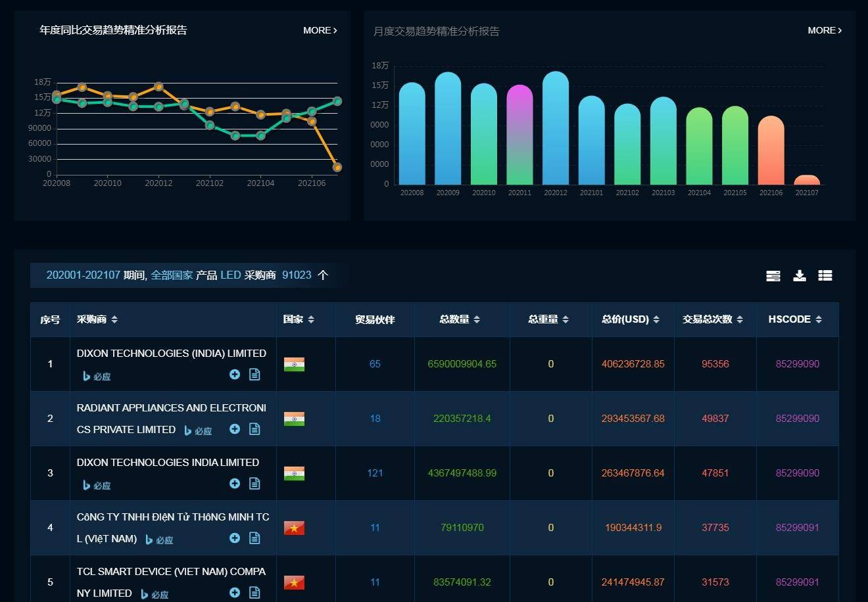Click HSCODE 85299091 in row 4
Viewport: 868px width, 602px height.
(797, 528)
